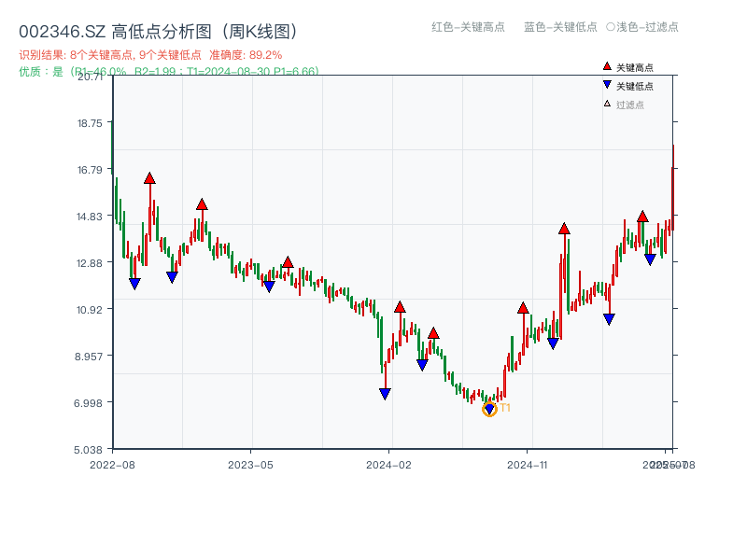Select the blue low triangle above 2024-02 tick
747x560 pixels.
(385, 394)
